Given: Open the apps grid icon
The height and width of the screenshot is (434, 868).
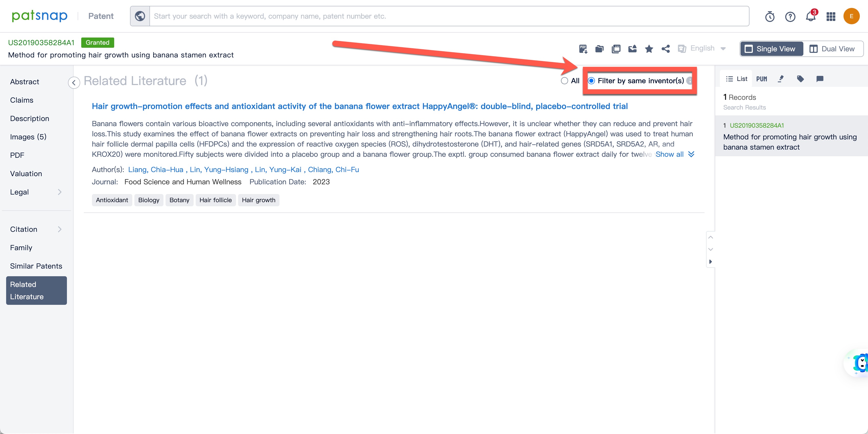Looking at the screenshot, I should (x=831, y=17).
